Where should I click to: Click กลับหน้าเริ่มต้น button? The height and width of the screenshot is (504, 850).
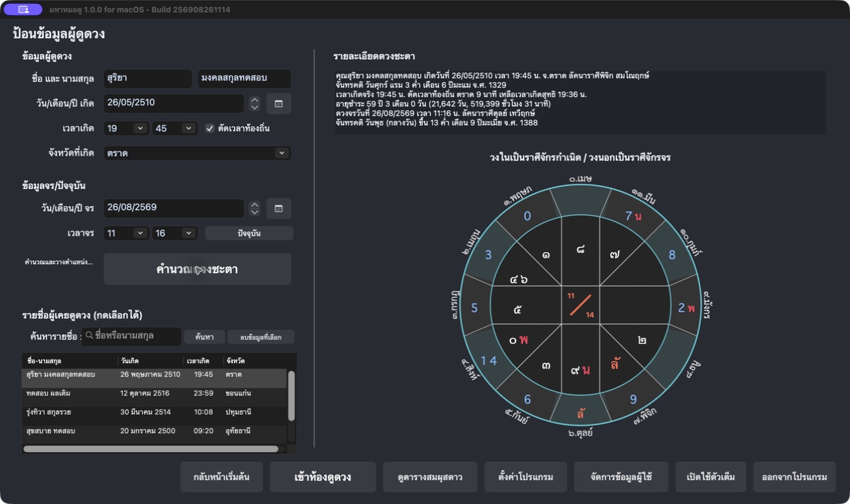pyautogui.click(x=221, y=477)
